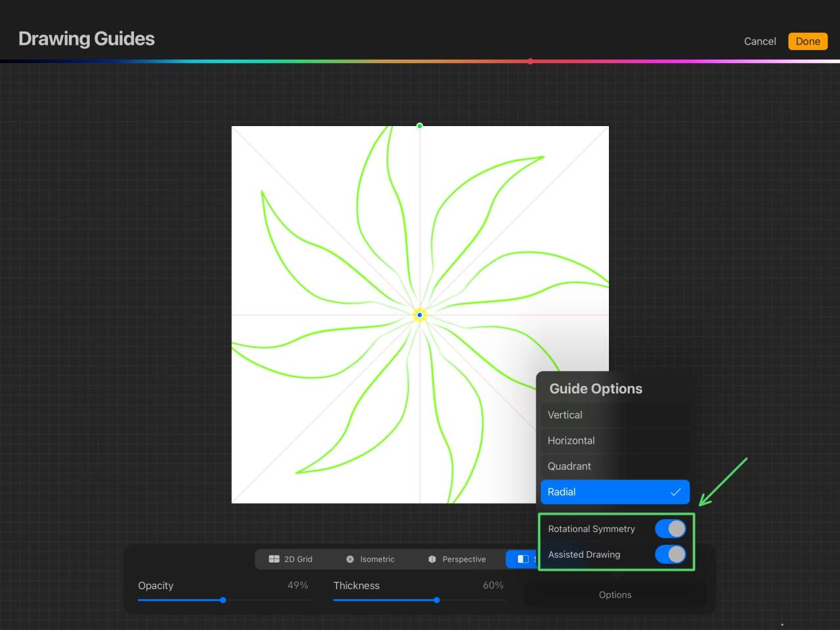Tap the blue guide center node on canvas

click(419, 314)
